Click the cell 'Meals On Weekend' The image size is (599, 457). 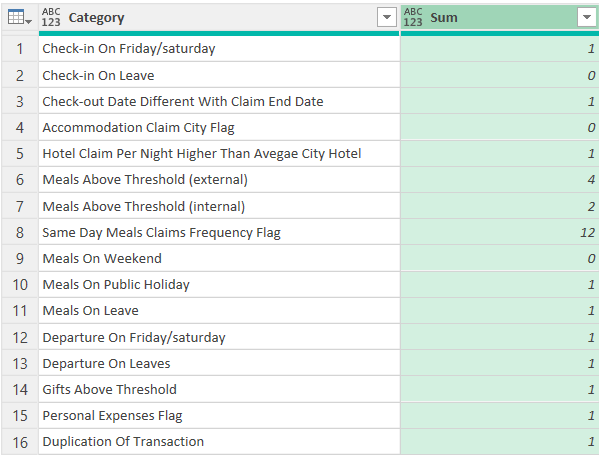pos(219,258)
